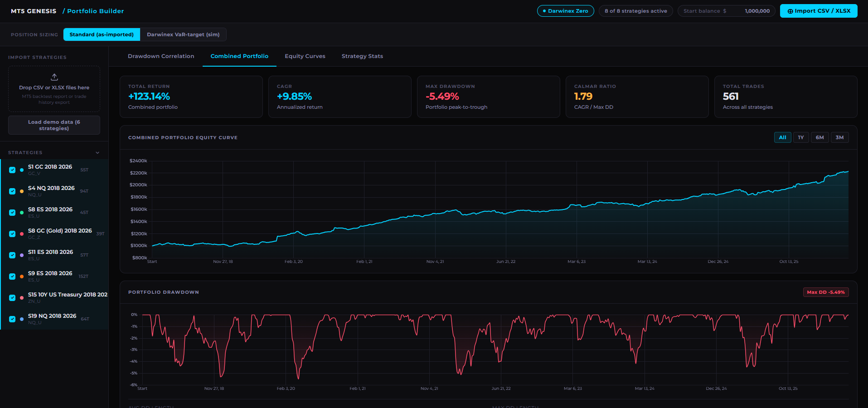Collapse the Strategies section chevron

97,153
